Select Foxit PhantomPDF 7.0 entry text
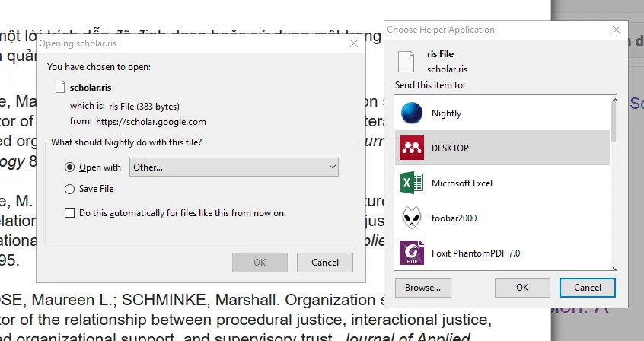The image size is (644, 341). tap(476, 253)
